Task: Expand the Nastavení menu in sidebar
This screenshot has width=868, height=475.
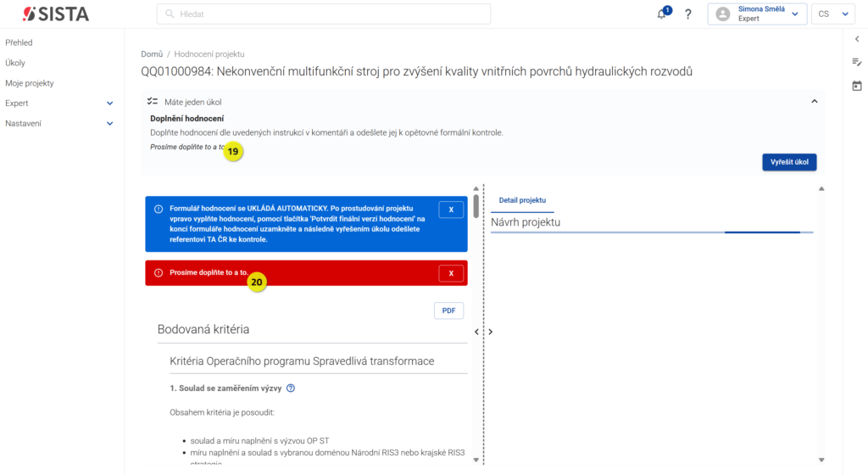Action: click(x=109, y=124)
